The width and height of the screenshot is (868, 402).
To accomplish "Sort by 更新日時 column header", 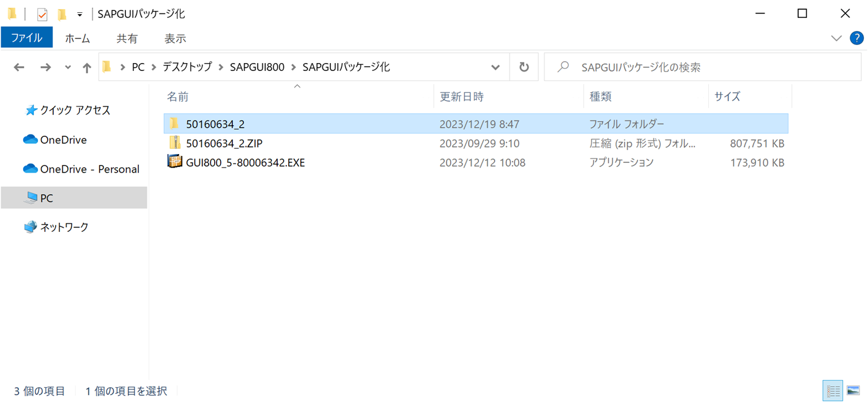I will click(509, 97).
